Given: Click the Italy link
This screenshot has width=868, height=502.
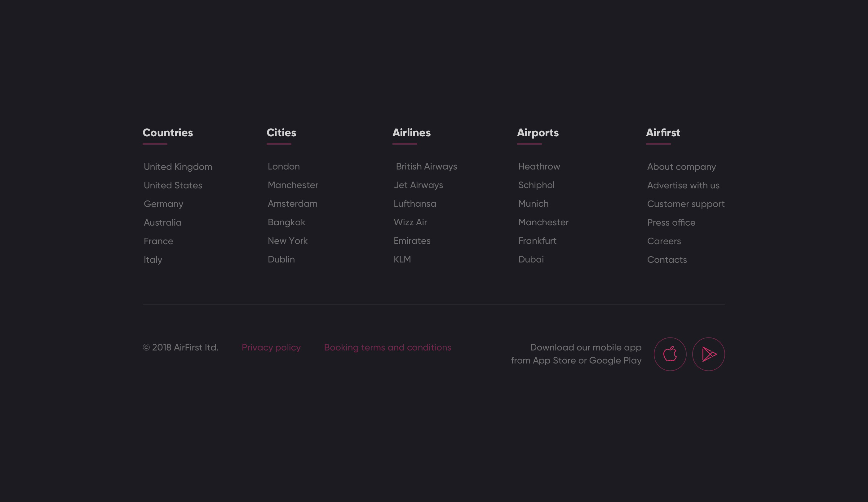Looking at the screenshot, I should (x=153, y=260).
